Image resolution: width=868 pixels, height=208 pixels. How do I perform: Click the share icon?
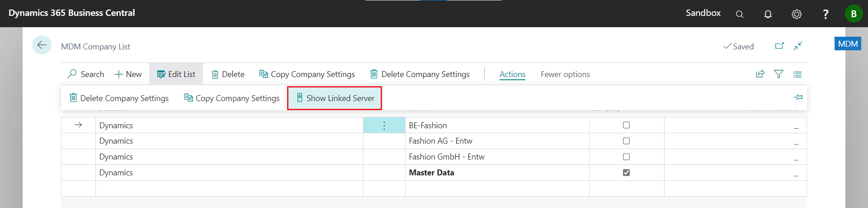(760, 74)
